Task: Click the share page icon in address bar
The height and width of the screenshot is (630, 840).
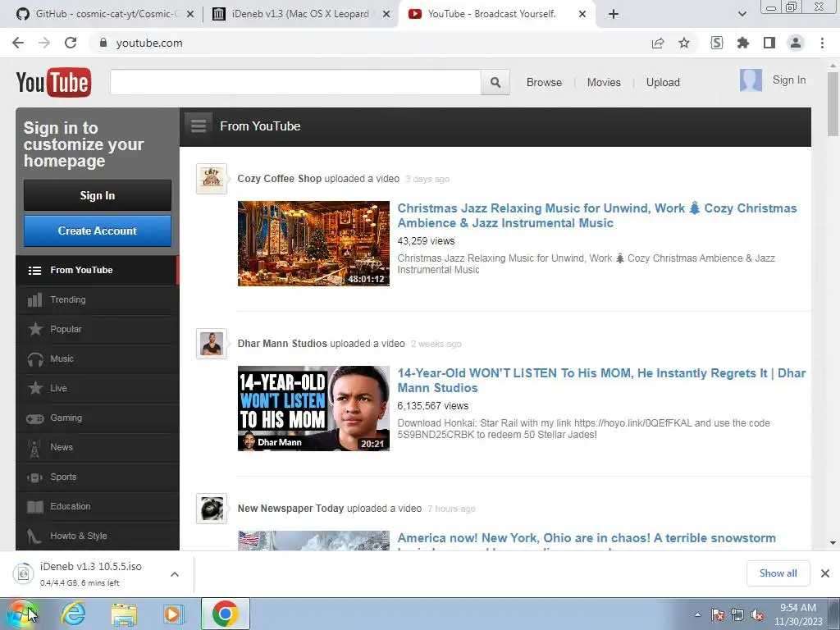Action: (x=658, y=43)
